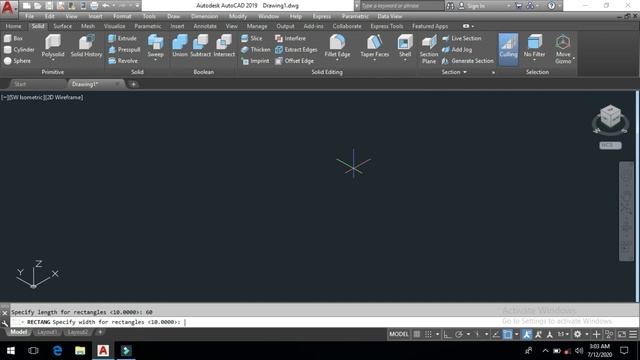Add a new drawing tab
640x360 pixels.
(x=133, y=84)
